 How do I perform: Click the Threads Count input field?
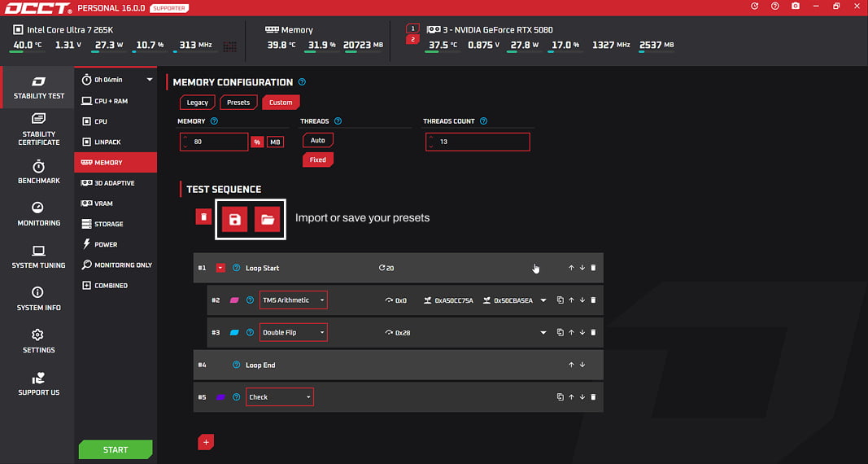point(478,142)
